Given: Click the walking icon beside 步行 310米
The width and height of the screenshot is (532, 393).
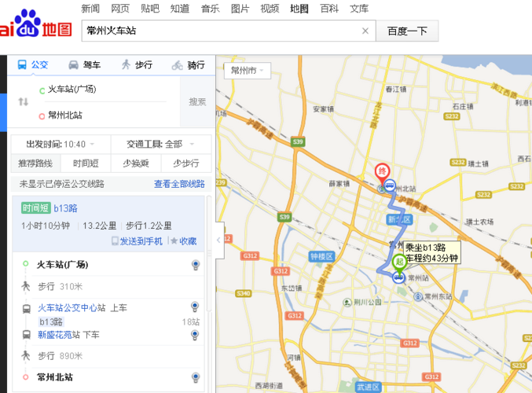Looking at the screenshot, I should coord(26,286).
